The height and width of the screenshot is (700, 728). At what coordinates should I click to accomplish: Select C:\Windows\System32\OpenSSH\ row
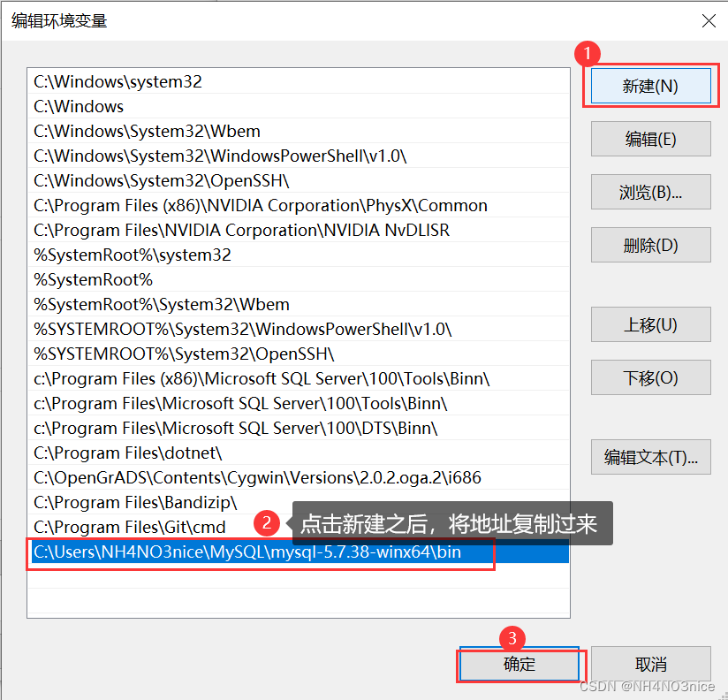click(299, 180)
